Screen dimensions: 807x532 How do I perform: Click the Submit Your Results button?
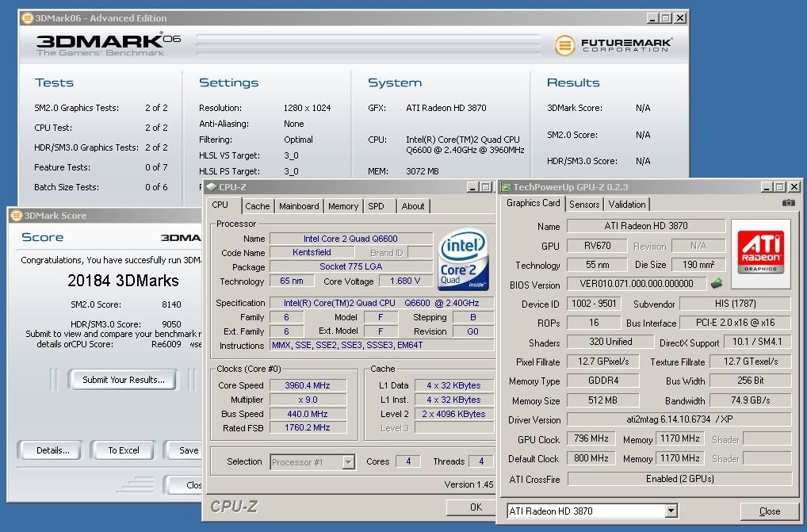pyautogui.click(x=124, y=380)
